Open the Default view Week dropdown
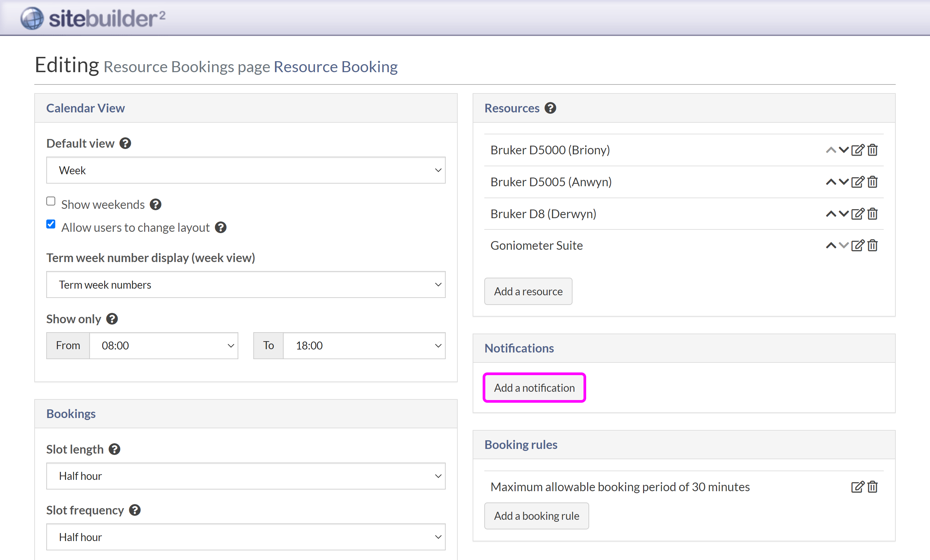Image resolution: width=930 pixels, height=560 pixels. [246, 171]
